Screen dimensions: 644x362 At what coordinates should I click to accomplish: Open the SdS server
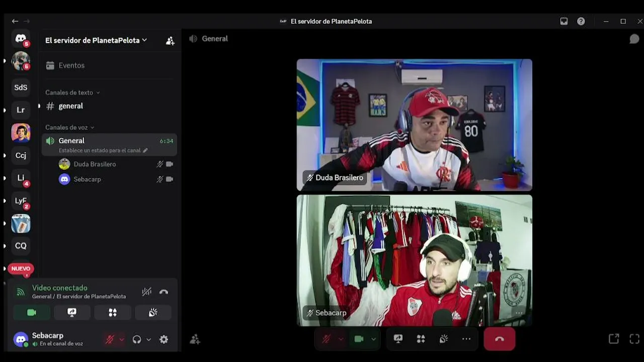21,87
